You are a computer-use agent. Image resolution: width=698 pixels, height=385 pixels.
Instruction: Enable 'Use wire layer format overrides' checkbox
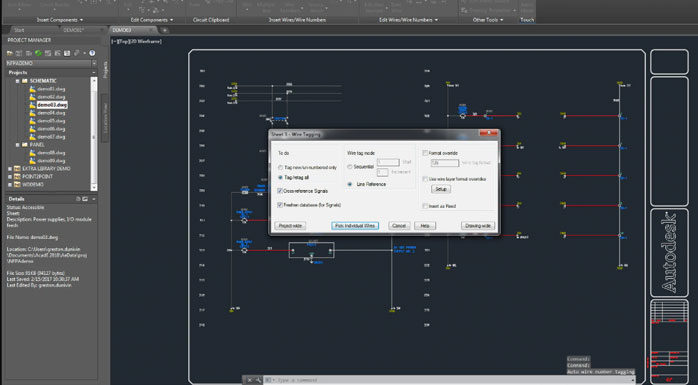(x=425, y=178)
